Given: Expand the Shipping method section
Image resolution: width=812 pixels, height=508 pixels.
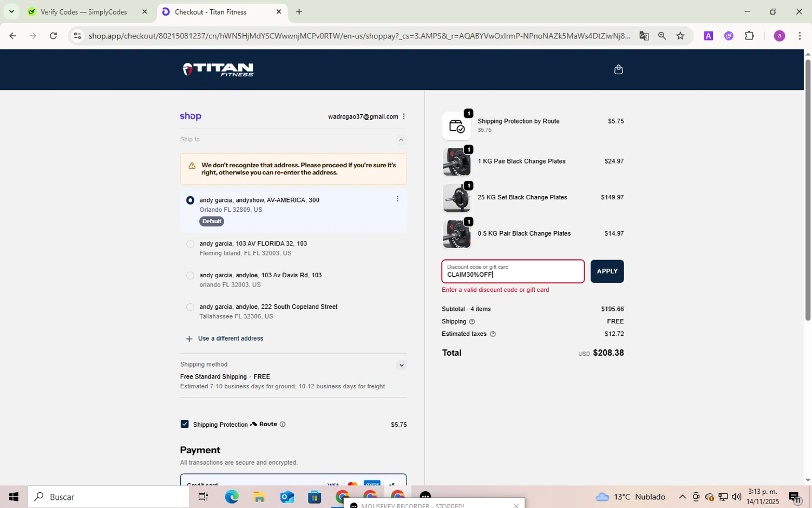Looking at the screenshot, I should click(401, 365).
